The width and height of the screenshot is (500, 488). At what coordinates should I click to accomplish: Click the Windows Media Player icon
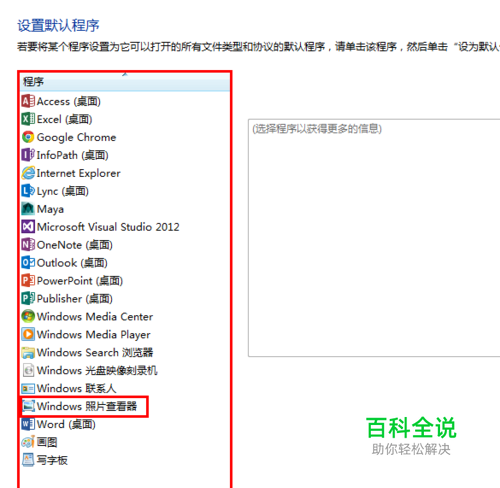tap(28, 334)
